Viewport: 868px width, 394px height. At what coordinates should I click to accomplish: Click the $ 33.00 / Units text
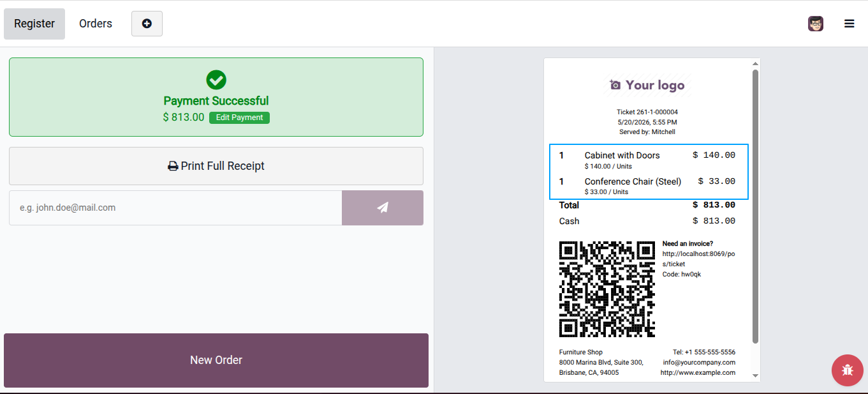(x=606, y=192)
